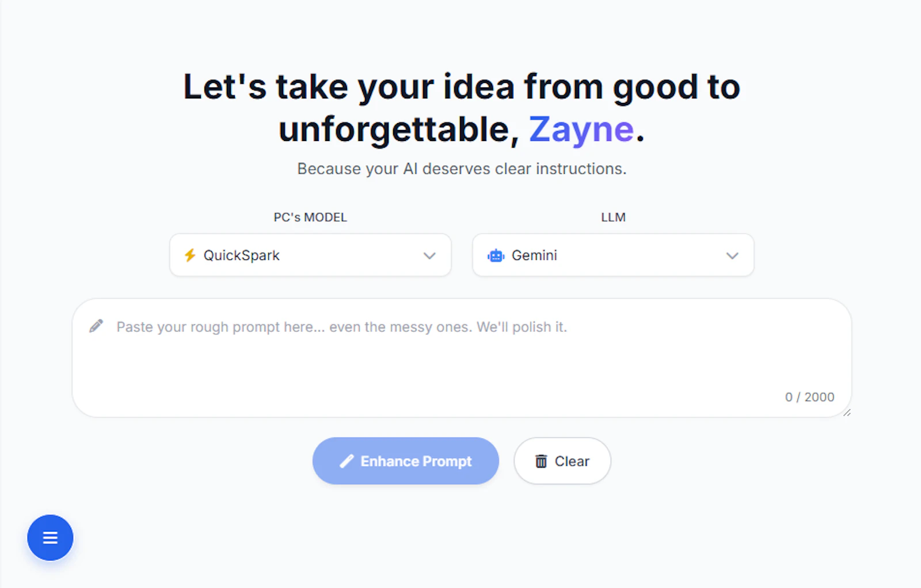Viewport: 921px width, 588px height.
Task: Click the trash can icon on Clear
Action: 541,461
